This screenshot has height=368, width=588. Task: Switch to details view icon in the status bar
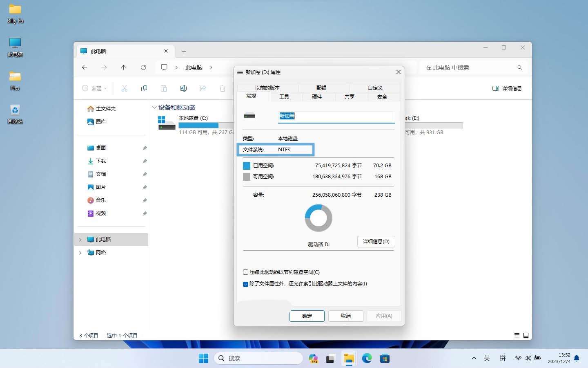tap(517, 335)
